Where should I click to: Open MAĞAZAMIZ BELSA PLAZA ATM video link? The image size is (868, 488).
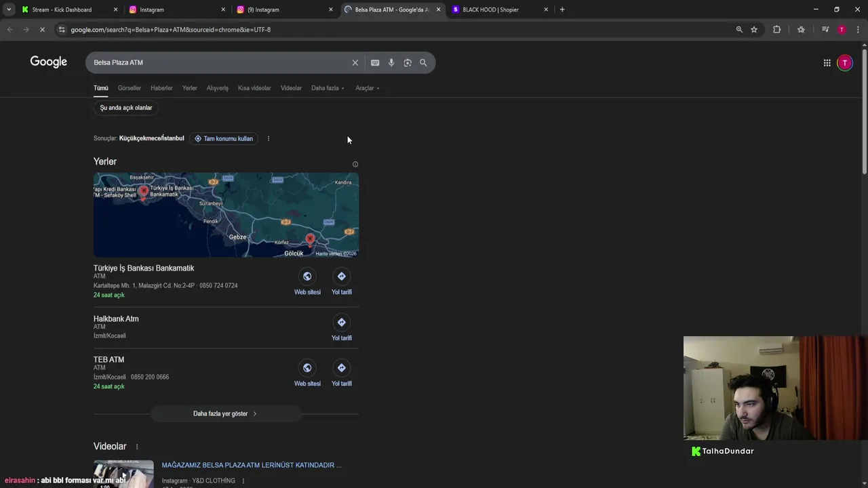coord(252,465)
